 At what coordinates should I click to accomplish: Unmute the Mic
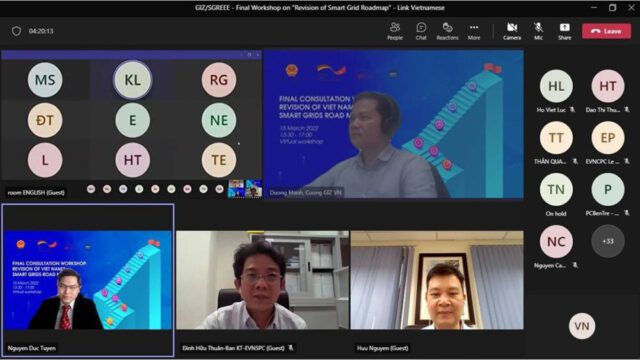click(538, 31)
